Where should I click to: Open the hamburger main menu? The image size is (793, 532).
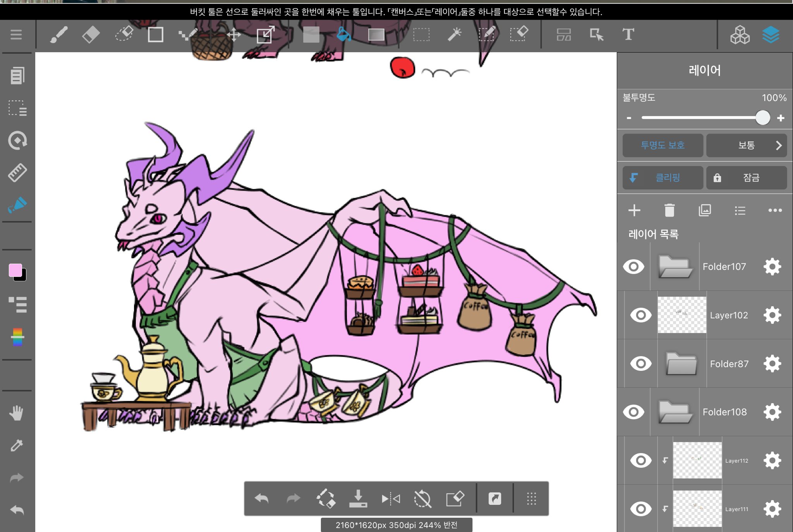[x=16, y=35]
